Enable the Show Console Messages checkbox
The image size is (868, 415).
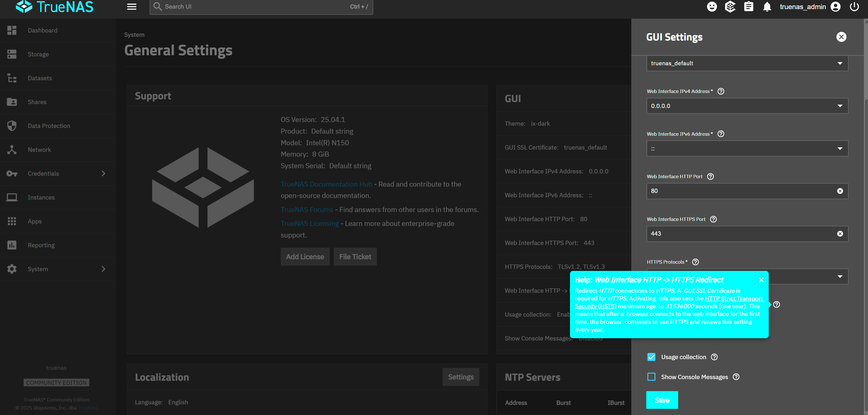click(651, 377)
